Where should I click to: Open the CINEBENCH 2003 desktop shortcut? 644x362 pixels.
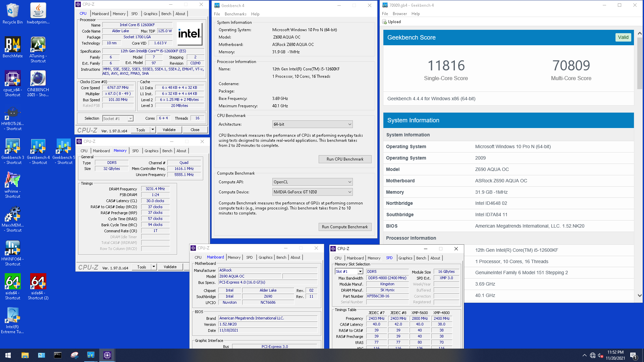tap(38, 83)
